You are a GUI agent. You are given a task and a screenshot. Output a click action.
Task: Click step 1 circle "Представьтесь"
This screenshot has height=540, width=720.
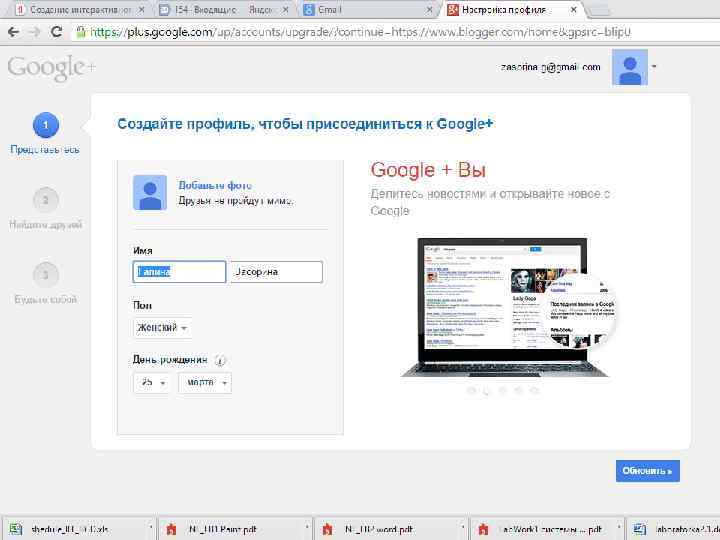pyautogui.click(x=45, y=125)
